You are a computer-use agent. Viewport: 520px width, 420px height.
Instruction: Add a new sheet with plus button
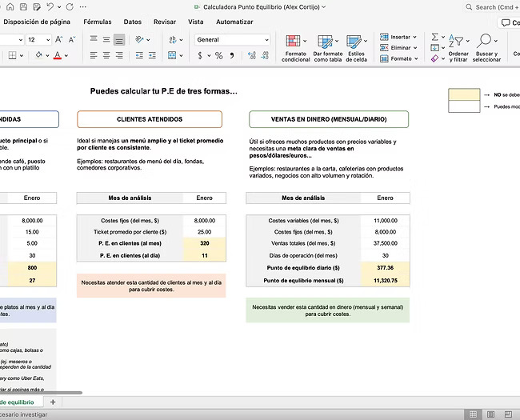tap(53, 402)
